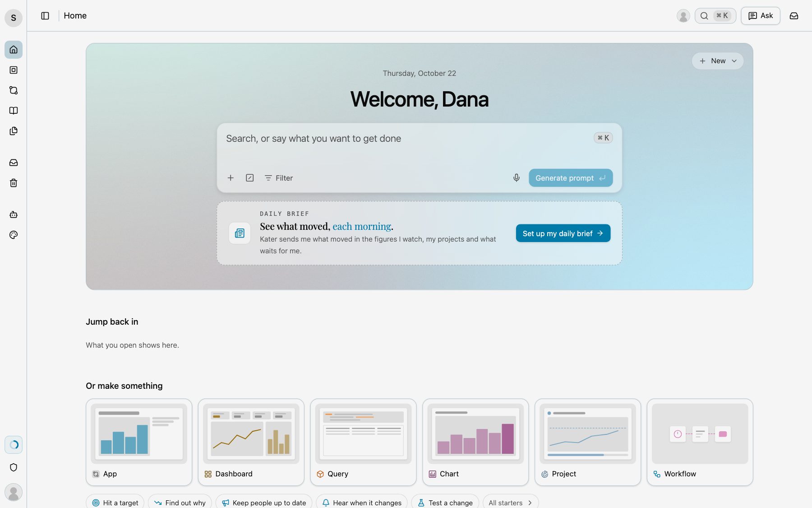Open the book library icon in sidebar
Viewport: 812px width, 508px height.
click(x=14, y=111)
